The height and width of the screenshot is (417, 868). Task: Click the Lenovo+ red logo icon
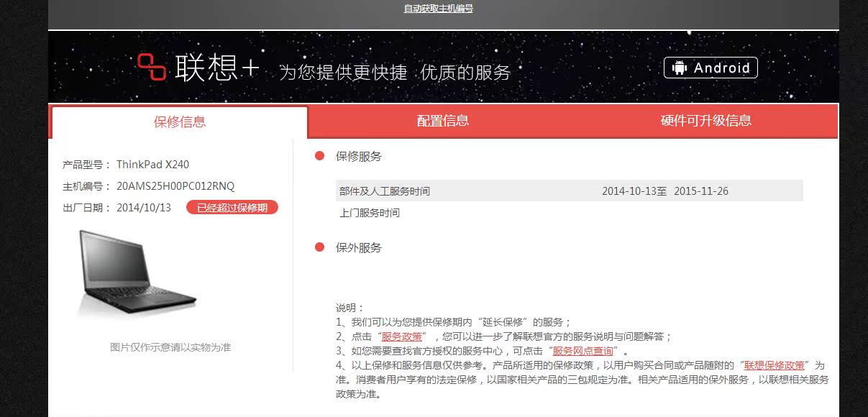coord(152,68)
